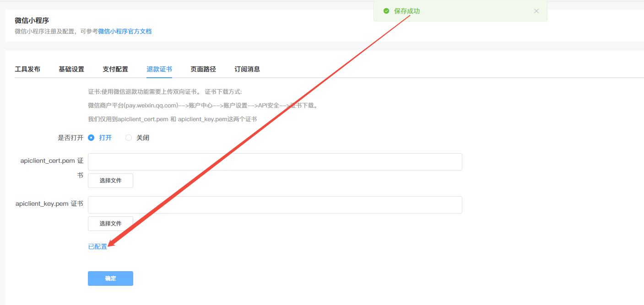This screenshot has height=305, width=644.
Task: Go to the 支付配置 tab
Action: point(115,69)
